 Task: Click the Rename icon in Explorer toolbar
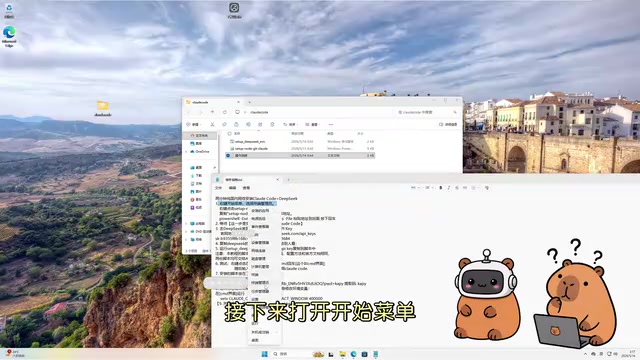(x=248, y=124)
